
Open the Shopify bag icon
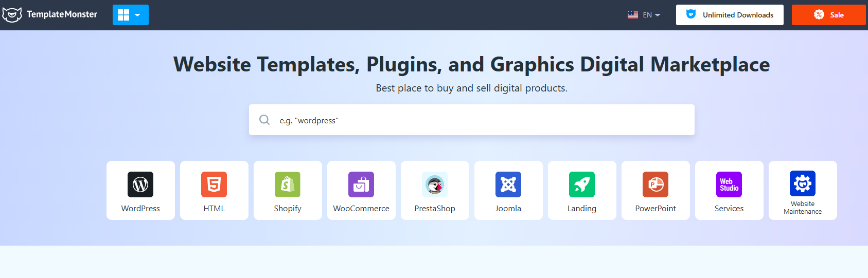click(288, 184)
